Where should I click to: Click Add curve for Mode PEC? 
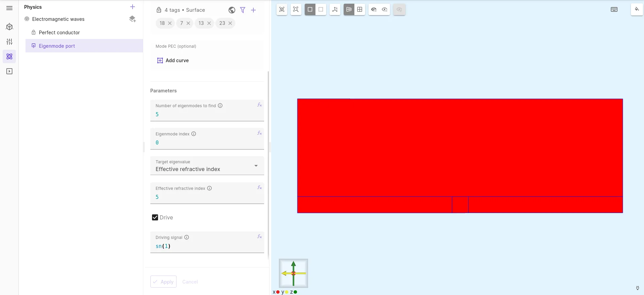point(173,60)
